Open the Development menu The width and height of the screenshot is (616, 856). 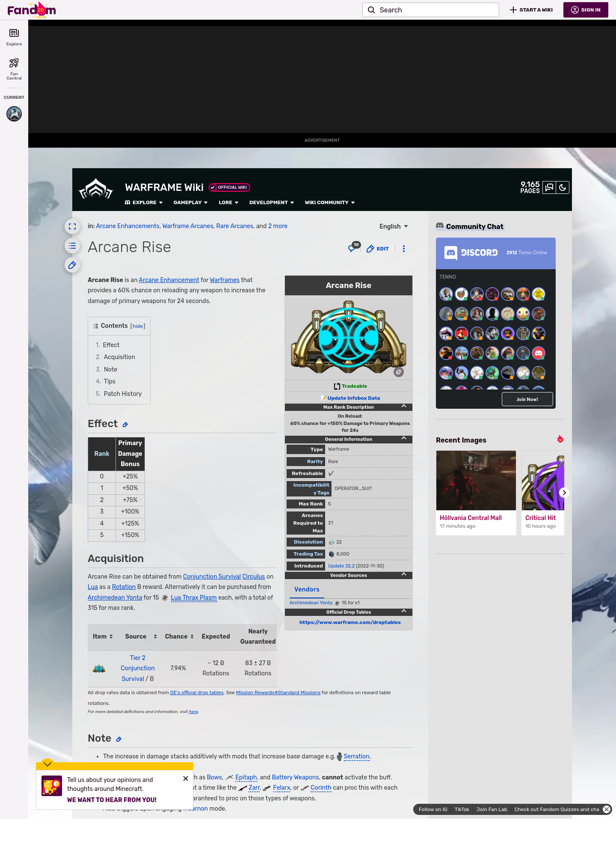(x=272, y=202)
